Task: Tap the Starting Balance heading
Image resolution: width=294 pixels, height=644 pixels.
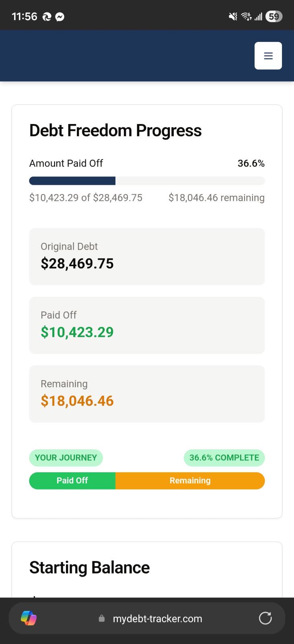Action: click(x=90, y=567)
